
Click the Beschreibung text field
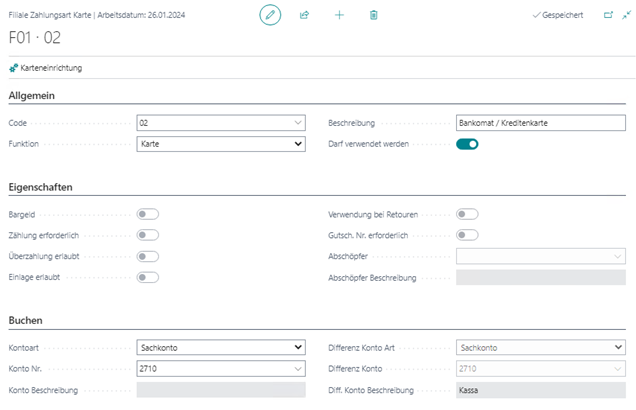point(540,123)
